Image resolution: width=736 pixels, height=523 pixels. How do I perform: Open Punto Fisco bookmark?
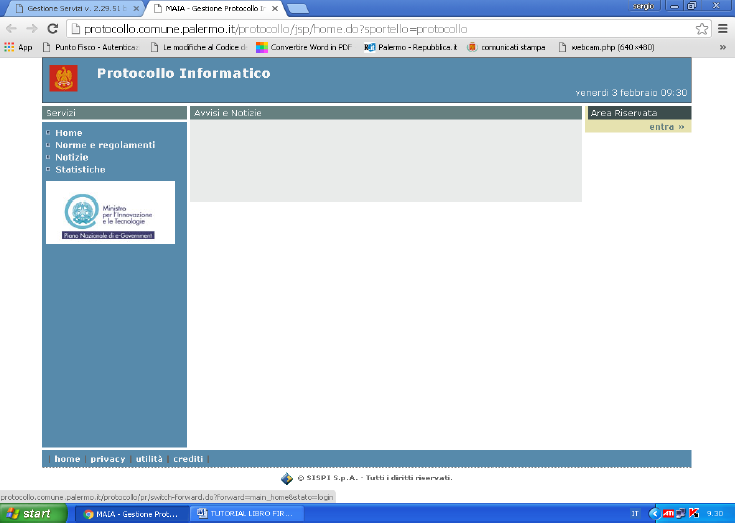tap(91, 47)
